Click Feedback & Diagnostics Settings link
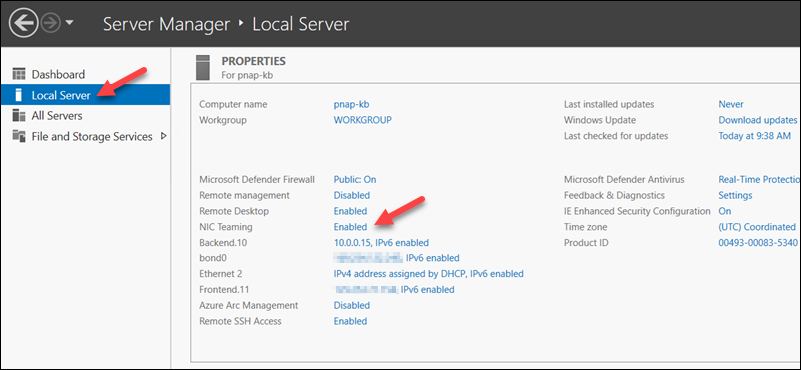The image size is (801, 370). tap(735, 195)
